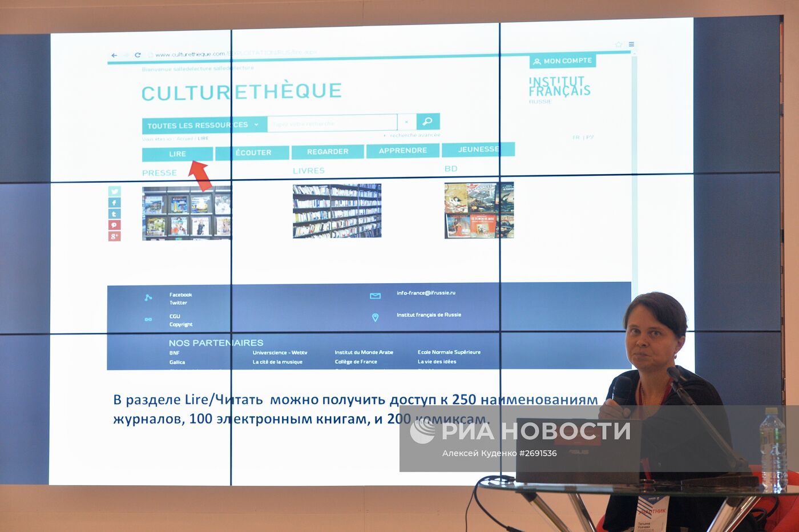Screen dimensions: 799x532
Task: Expand the TOUTES LES RESSOURCES dropdown
Action: pyautogui.click(x=204, y=125)
